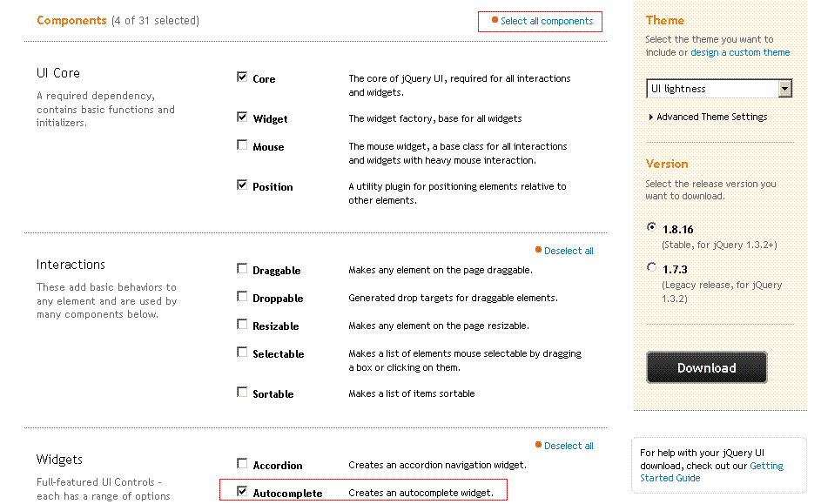Uncheck the Position component
Viewport: 821px width, 504px height.
(242, 184)
